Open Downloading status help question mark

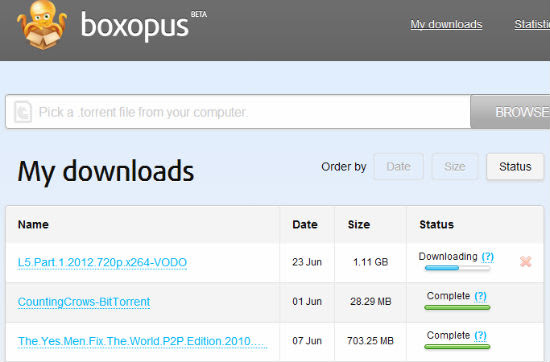[487, 257]
